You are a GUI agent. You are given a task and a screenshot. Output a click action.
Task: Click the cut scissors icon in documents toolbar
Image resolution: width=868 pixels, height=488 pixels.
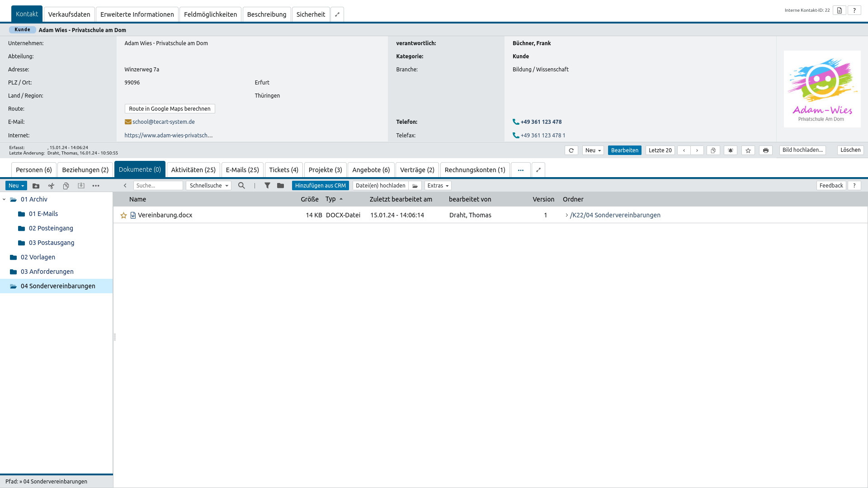(x=51, y=186)
